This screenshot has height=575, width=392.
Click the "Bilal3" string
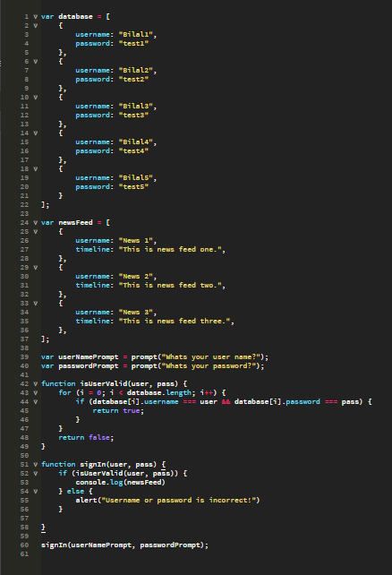(x=135, y=106)
